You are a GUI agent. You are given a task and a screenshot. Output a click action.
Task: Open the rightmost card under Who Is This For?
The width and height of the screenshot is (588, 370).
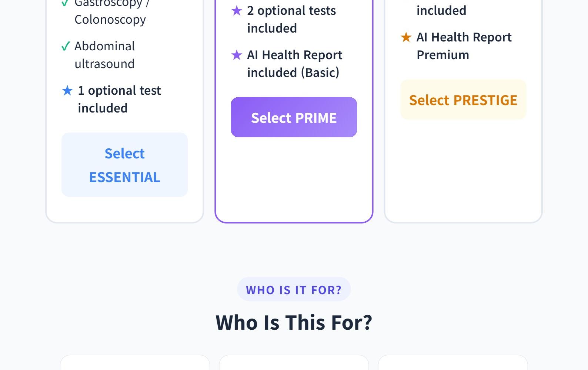pyautogui.click(x=452, y=363)
